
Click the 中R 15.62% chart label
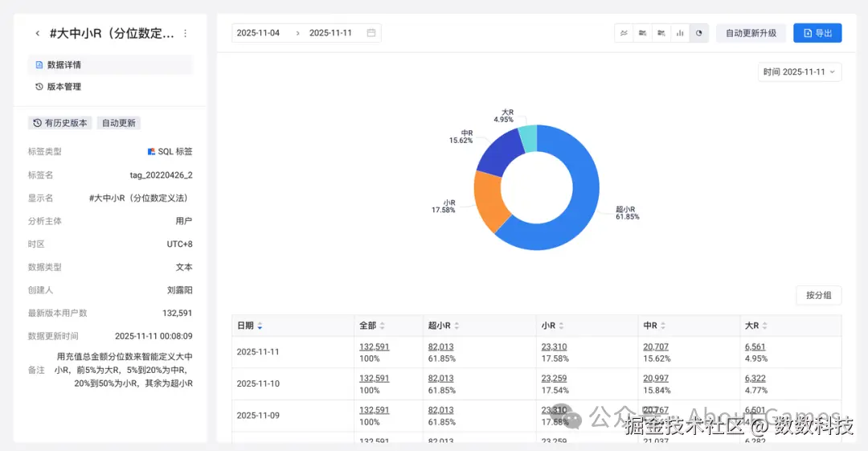pos(461,137)
